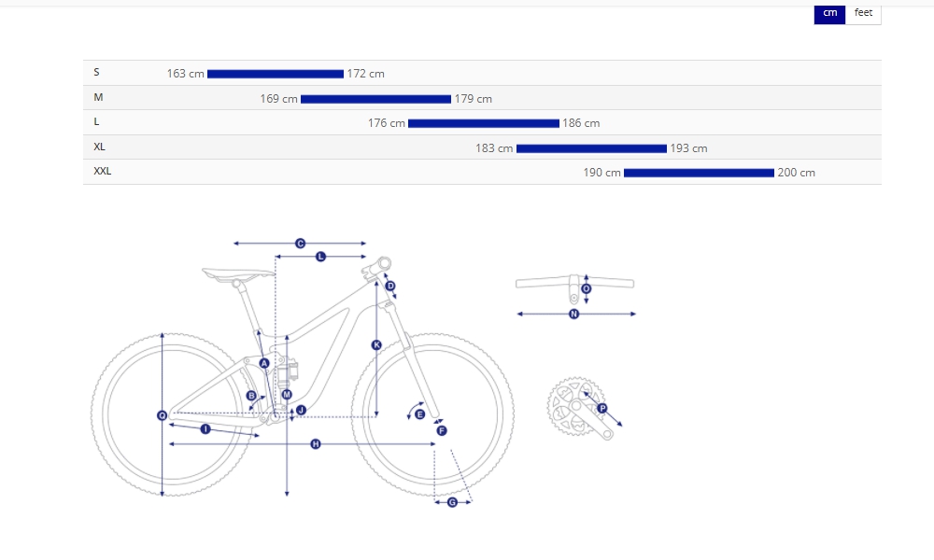Select marker G below front wheel

click(453, 502)
